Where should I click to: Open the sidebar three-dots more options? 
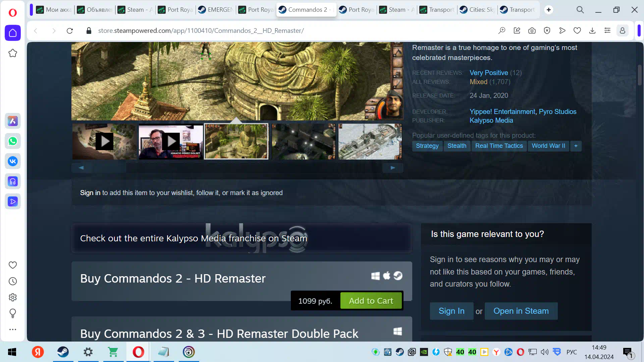click(x=13, y=329)
